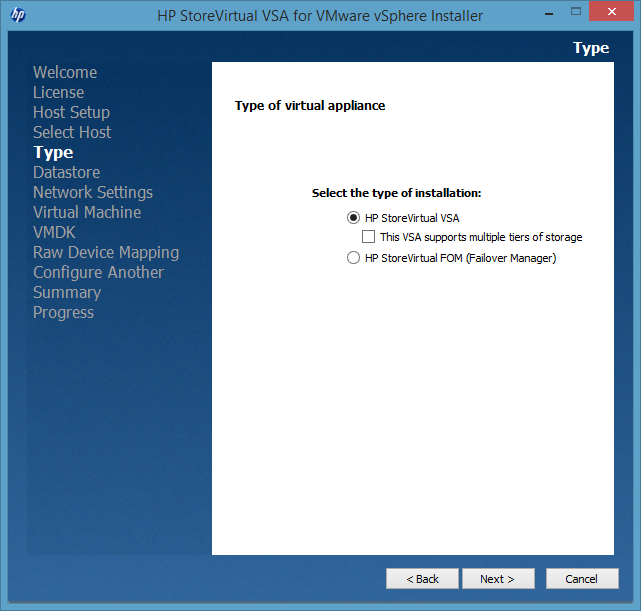Jump to Host Setup step
The image size is (641, 611).
click(72, 112)
